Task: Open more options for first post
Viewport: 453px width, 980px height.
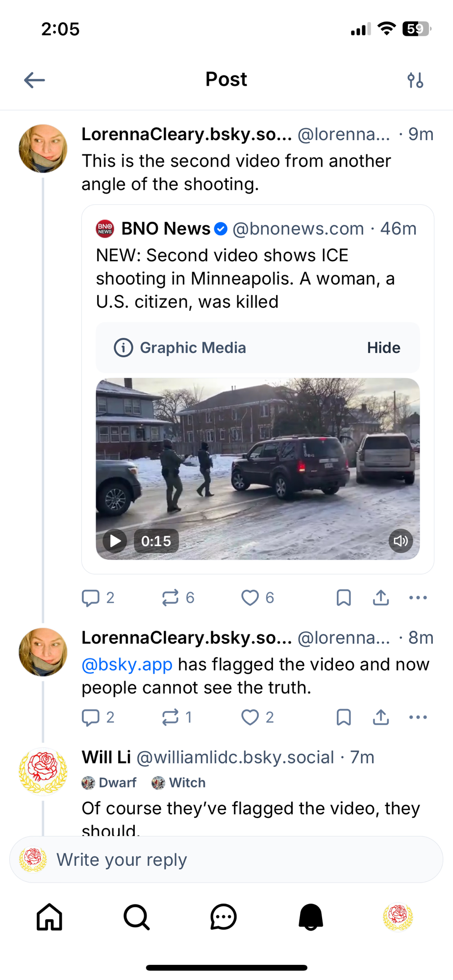Action: 418,598
